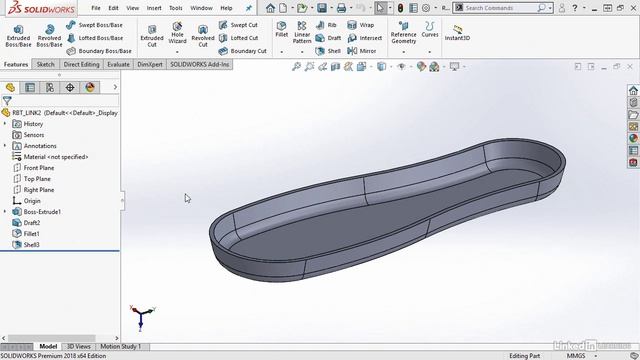Open Appearances task pane tab
The width and height of the screenshot is (640, 360).
633,138
